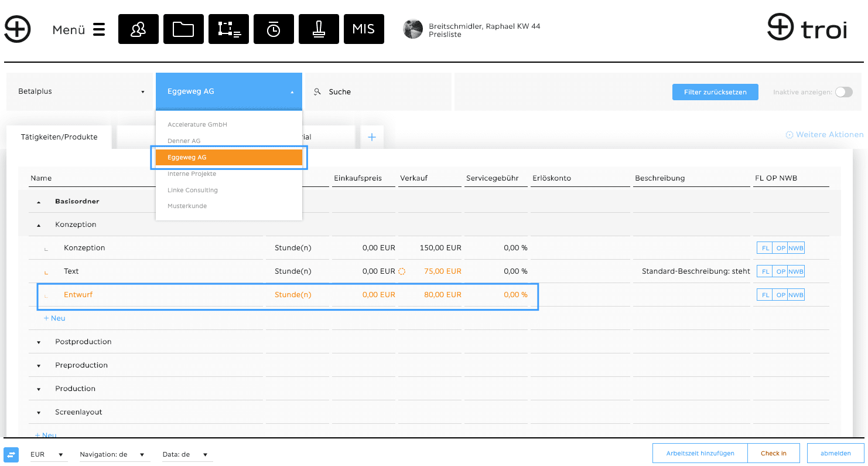Click the folder icon in top toolbar
This screenshot has width=868, height=466.
(183, 29)
